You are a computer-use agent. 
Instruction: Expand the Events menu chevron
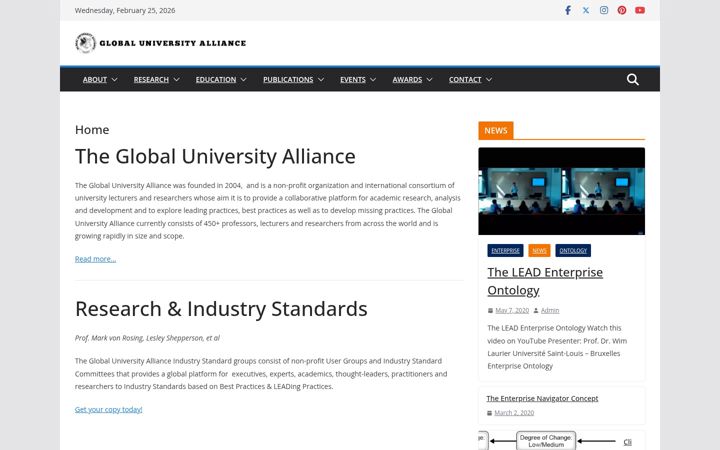[x=373, y=80]
